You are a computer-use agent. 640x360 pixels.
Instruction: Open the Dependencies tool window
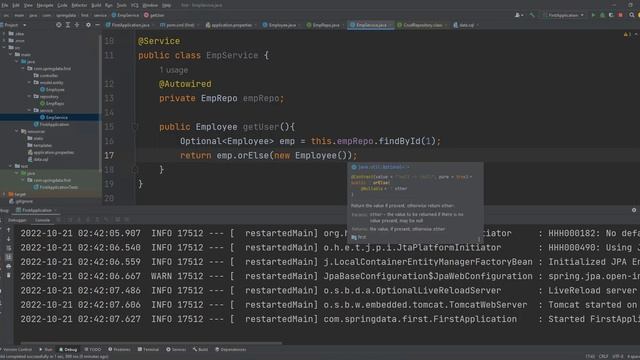[x=231, y=350]
